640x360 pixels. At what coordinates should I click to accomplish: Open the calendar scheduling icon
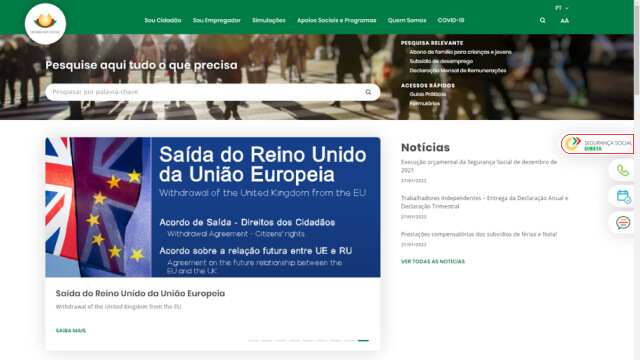(623, 196)
